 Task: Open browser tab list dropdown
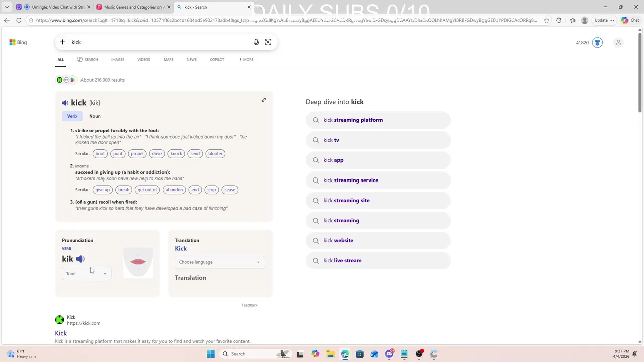pos(7,7)
